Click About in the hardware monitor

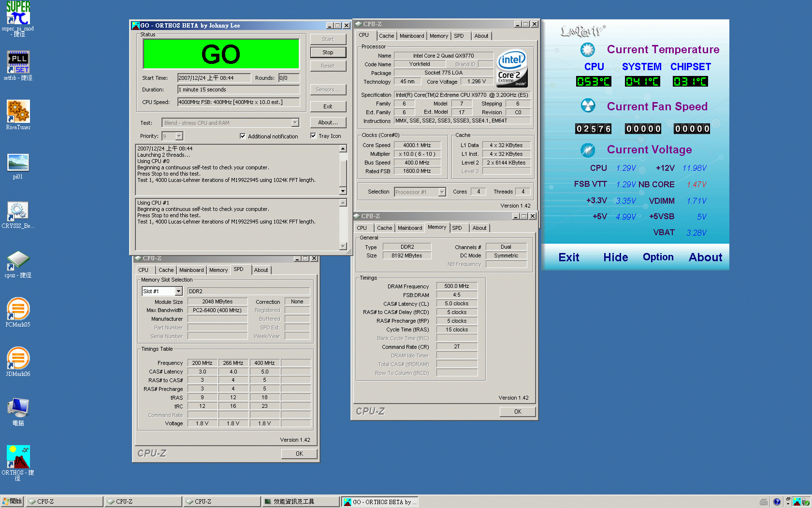(x=705, y=257)
